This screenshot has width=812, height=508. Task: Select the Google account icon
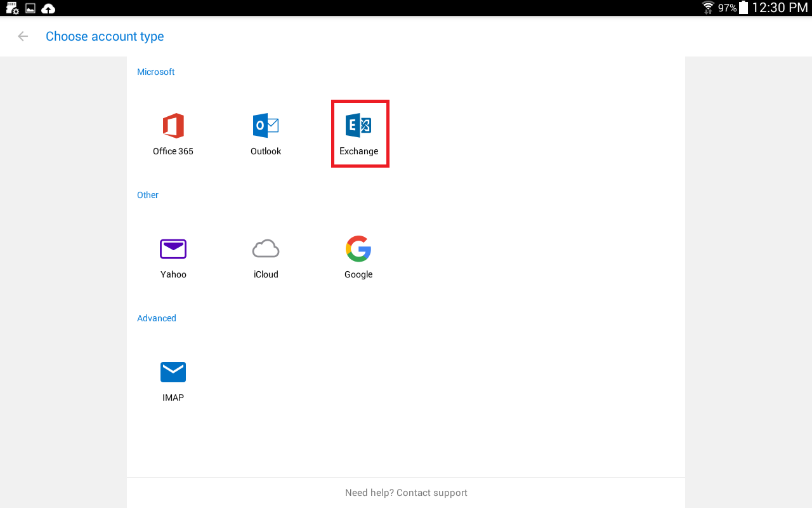tap(358, 249)
